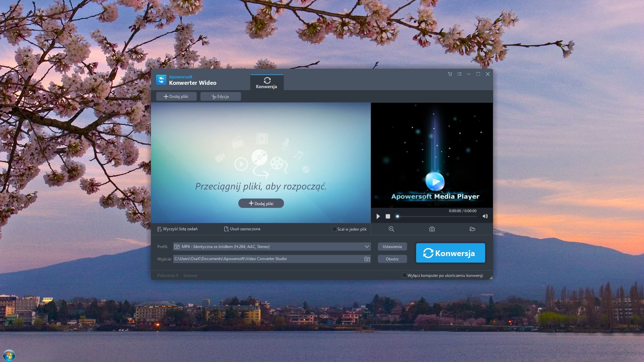This screenshot has height=362, width=644.
Task: Click Usuń zaznaczone to remove items
Action: click(x=242, y=229)
